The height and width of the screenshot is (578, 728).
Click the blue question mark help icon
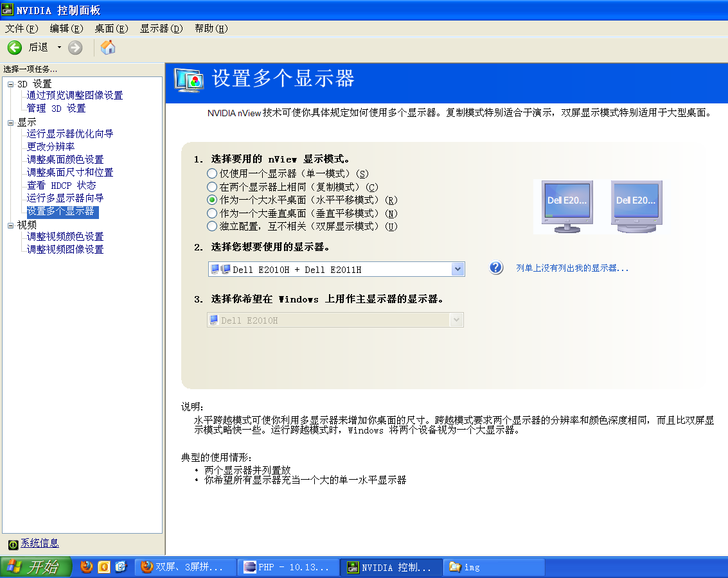(x=496, y=268)
